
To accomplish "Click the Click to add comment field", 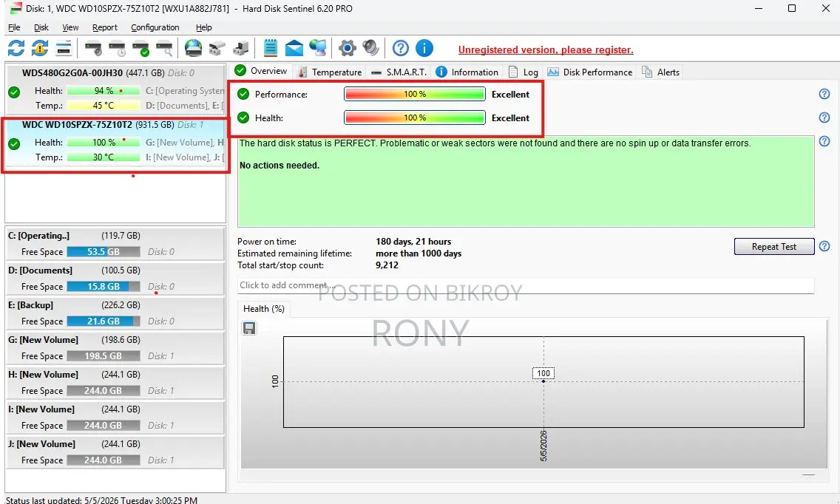I will (x=526, y=285).
